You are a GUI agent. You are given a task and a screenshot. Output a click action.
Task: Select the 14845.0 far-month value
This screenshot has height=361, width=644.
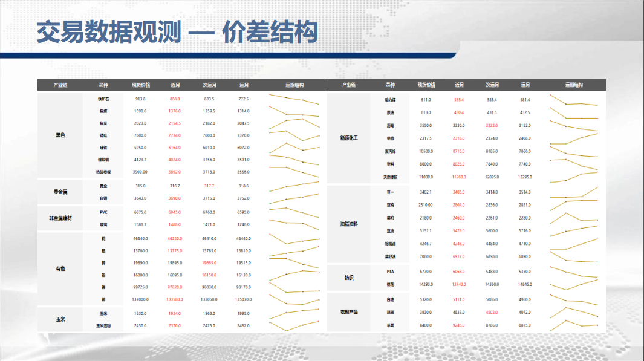click(524, 284)
